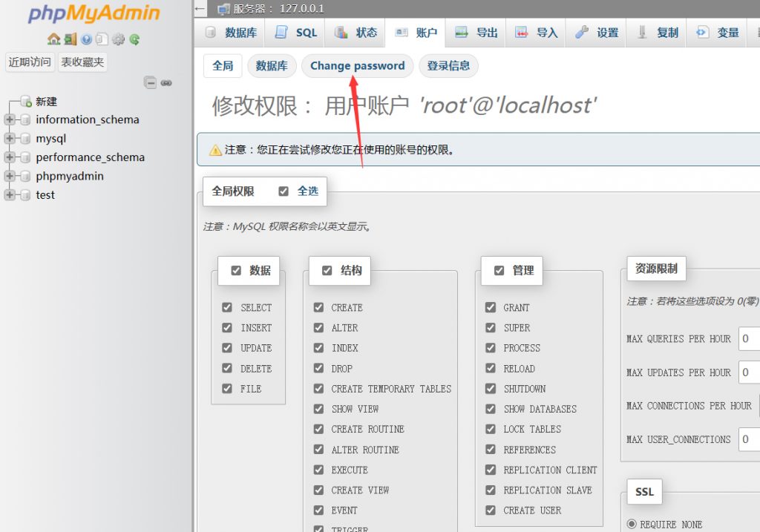Toggle the 全选 check all checkbox for global privileges
This screenshot has height=532, width=760.
click(284, 191)
